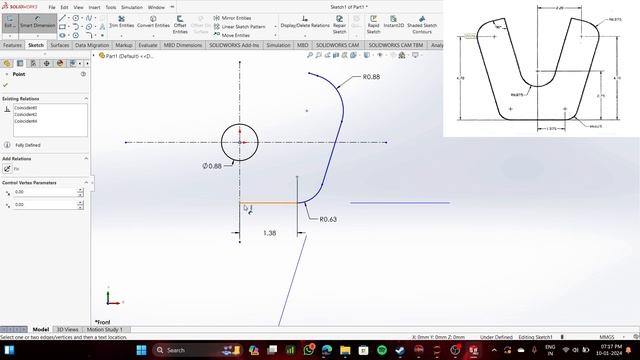640x360 pixels.
Task: Switch to 3D Views bottom tab
Action: click(x=67, y=329)
